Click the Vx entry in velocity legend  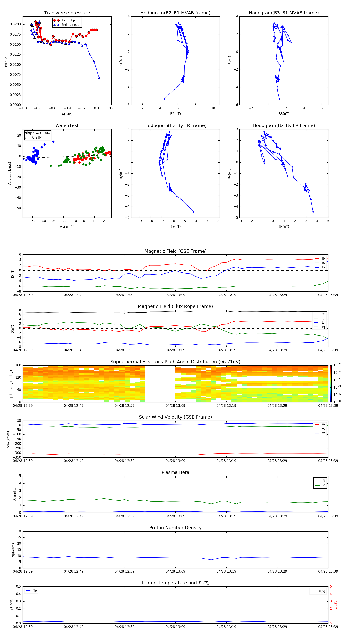tap(320, 425)
